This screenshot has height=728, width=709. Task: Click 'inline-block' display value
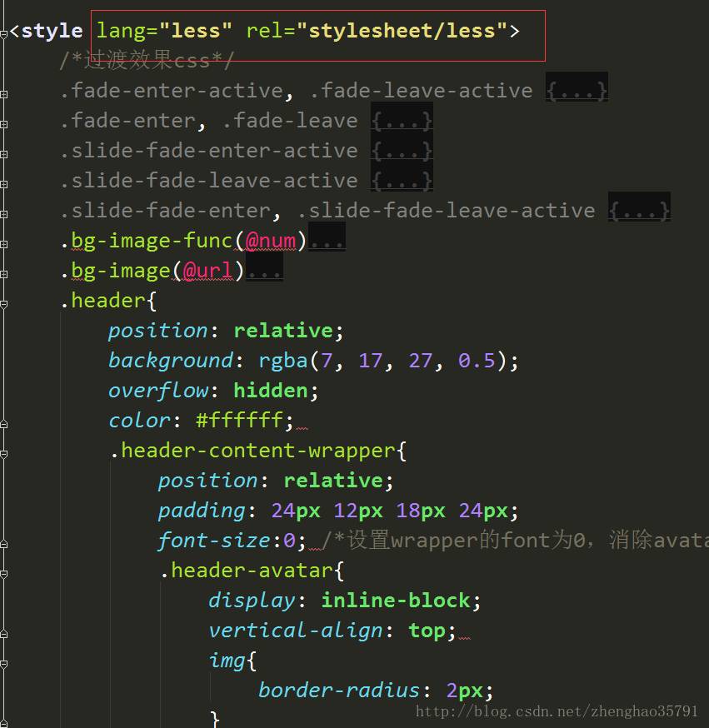coord(396,601)
